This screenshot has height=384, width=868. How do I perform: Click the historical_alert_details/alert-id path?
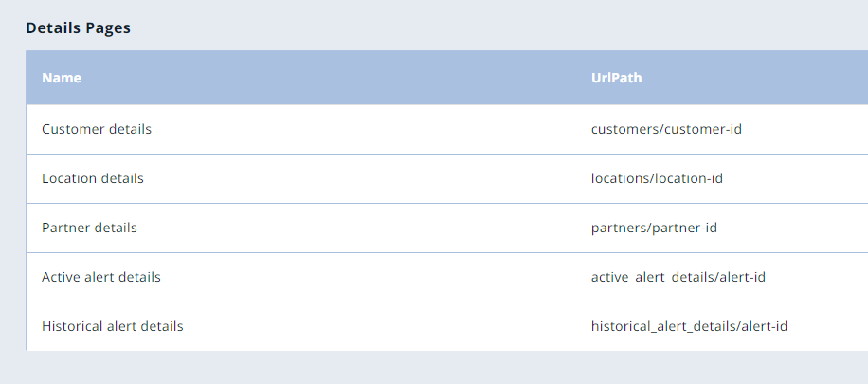pyautogui.click(x=689, y=326)
